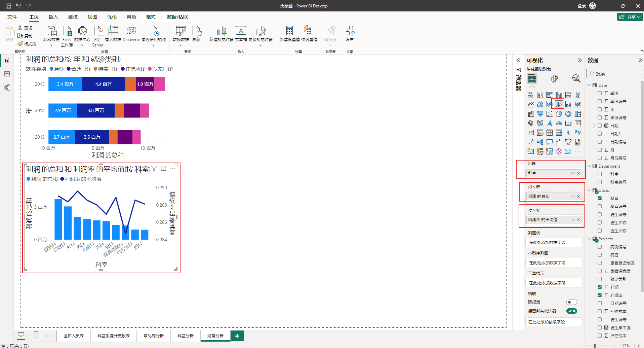Open the 文件 menu

coord(12,17)
